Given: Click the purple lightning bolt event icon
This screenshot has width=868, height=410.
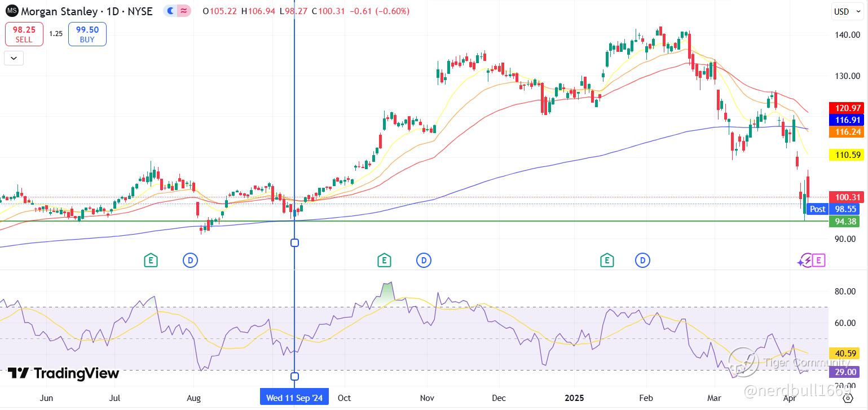Looking at the screenshot, I should [x=807, y=260].
